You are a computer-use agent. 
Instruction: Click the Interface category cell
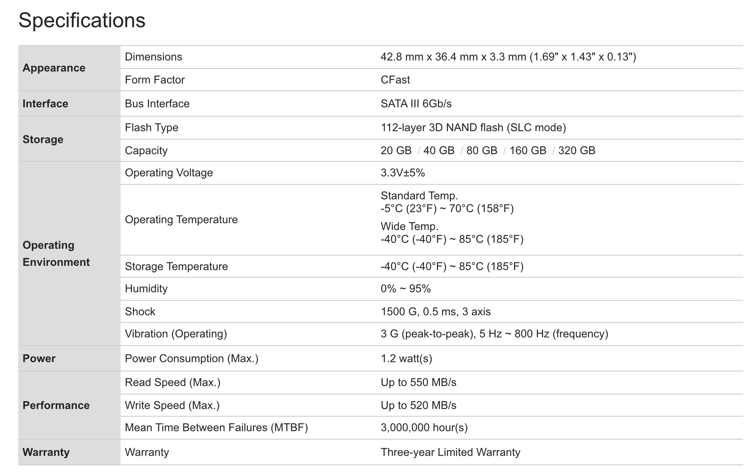pyautogui.click(x=69, y=104)
